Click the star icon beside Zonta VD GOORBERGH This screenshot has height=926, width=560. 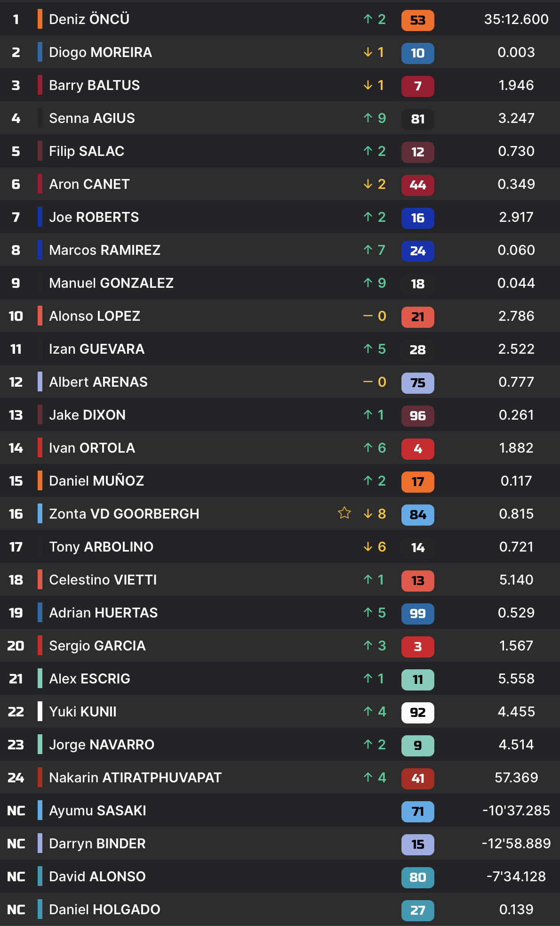point(344,513)
